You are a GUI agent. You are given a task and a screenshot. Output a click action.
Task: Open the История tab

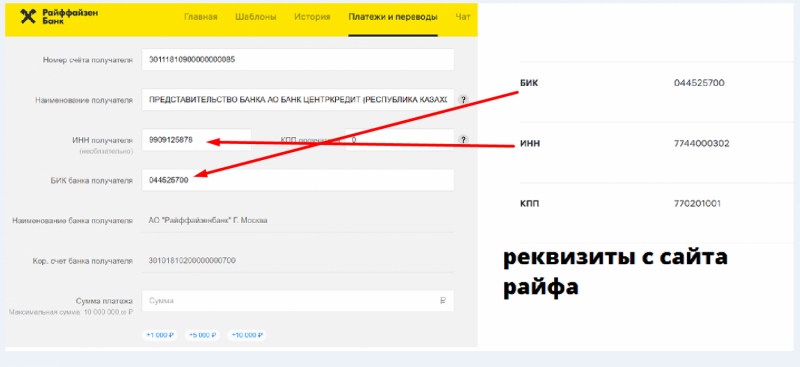312,17
